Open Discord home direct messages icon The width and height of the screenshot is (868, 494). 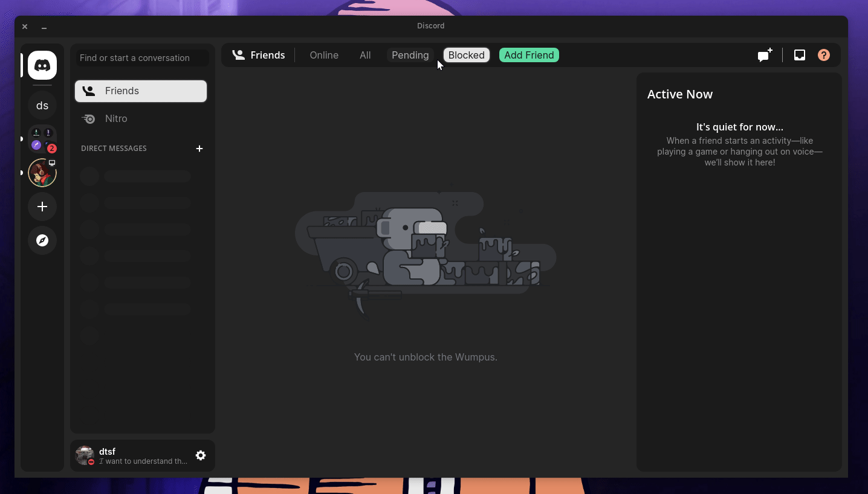point(42,65)
